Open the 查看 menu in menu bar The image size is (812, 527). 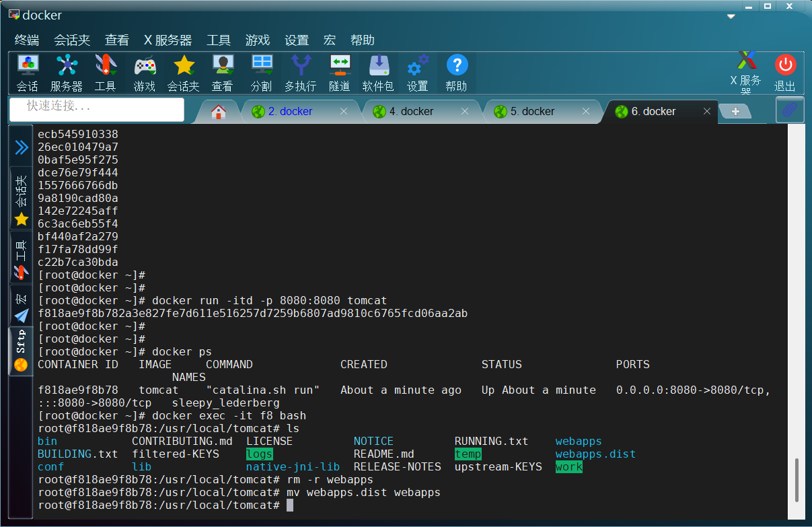click(x=117, y=40)
